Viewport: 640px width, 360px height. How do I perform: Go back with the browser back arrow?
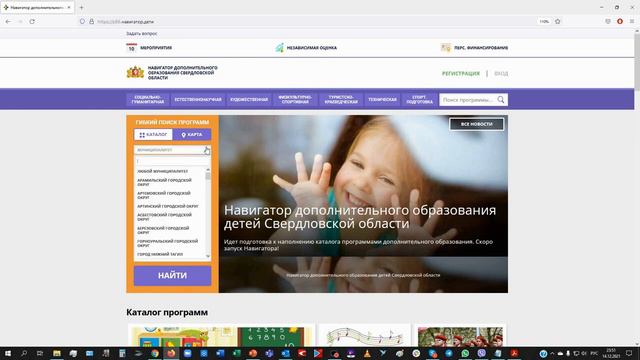[x=8, y=22]
